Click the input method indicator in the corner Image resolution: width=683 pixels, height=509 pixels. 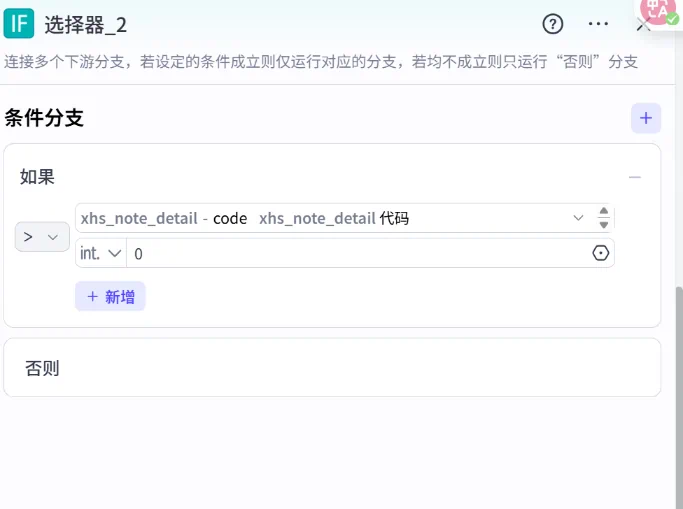click(661, 11)
